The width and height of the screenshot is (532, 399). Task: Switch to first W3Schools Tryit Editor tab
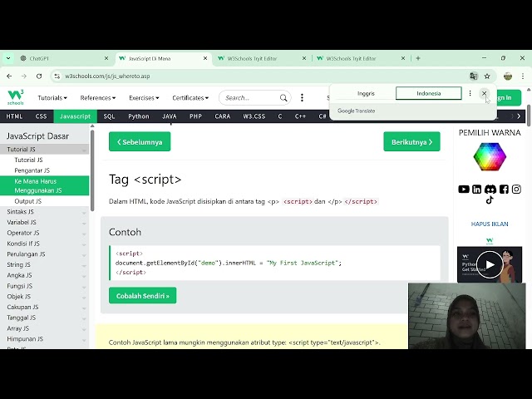[x=261, y=58]
